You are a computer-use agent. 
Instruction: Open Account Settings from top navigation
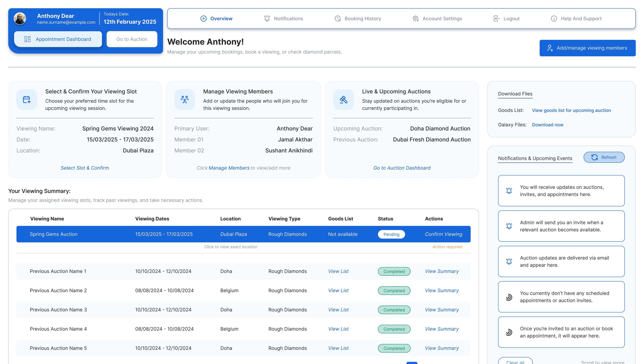pyautogui.click(x=437, y=19)
